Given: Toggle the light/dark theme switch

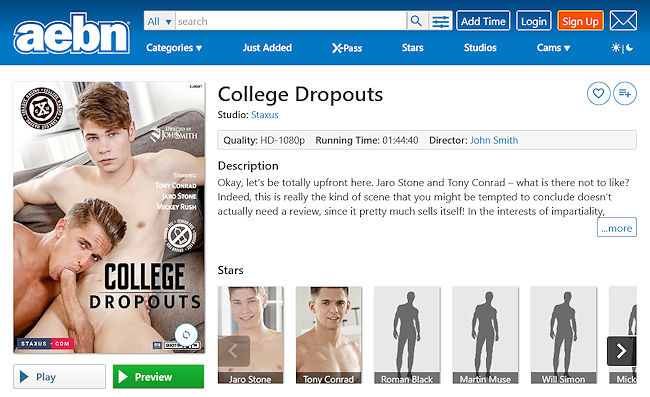Looking at the screenshot, I should (622, 48).
